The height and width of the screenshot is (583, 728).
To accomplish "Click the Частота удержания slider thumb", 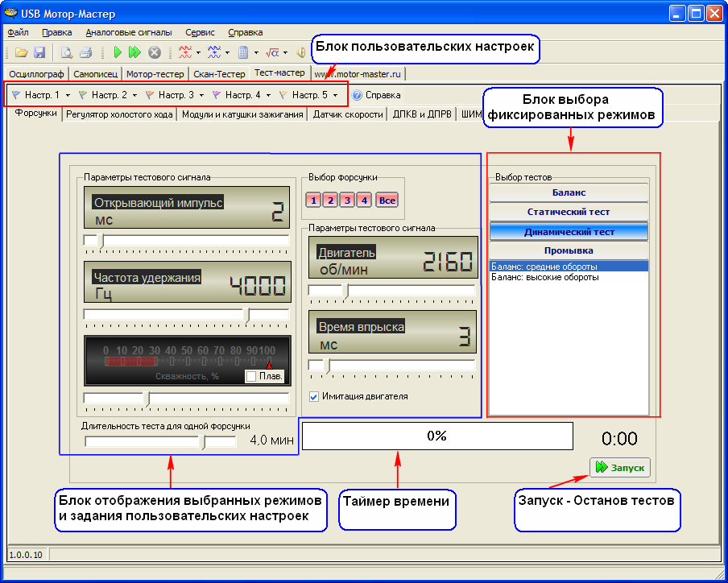I will tap(247, 314).
